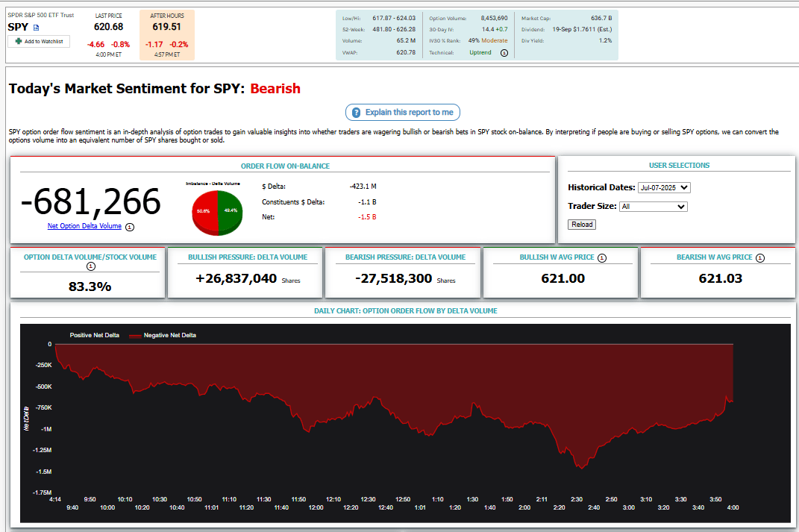Viewport: 799px width, 532px height.
Task: Click the -4.66 last price change value
Action: click(95, 44)
